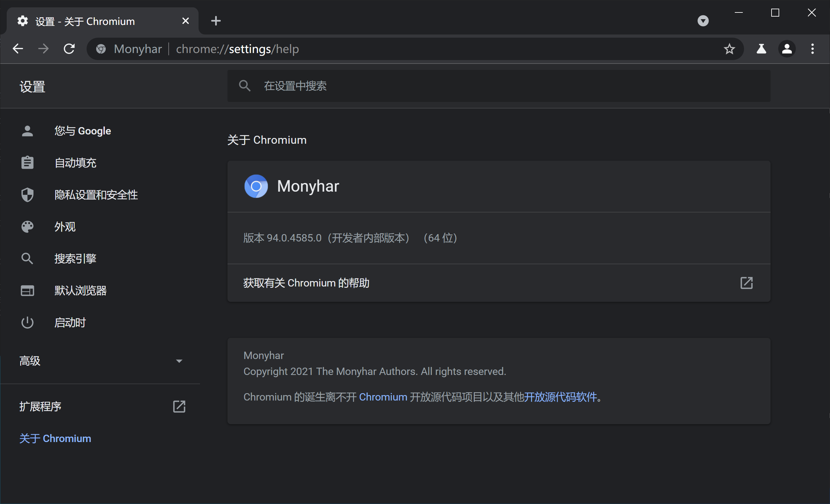Click the Chrome Labs beaker icon

[x=761, y=49]
